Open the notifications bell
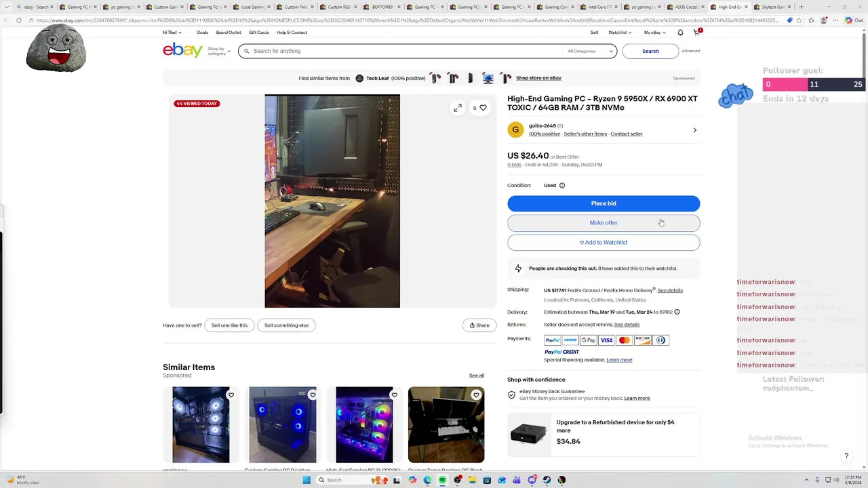The width and height of the screenshot is (868, 488). [x=680, y=33]
